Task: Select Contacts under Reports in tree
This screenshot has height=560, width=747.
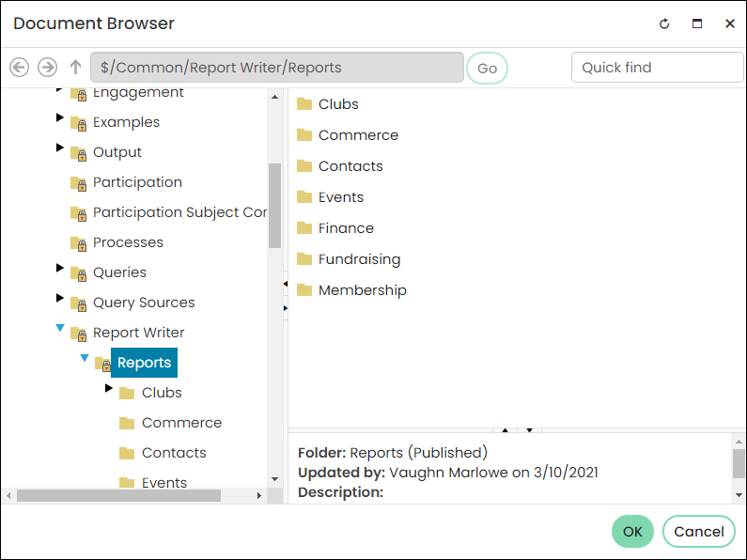Action: pos(174,452)
